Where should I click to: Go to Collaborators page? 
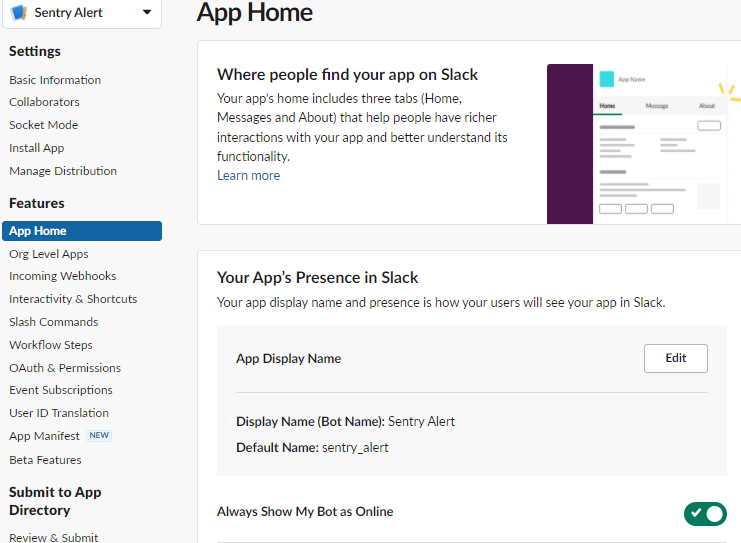coord(44,102)
